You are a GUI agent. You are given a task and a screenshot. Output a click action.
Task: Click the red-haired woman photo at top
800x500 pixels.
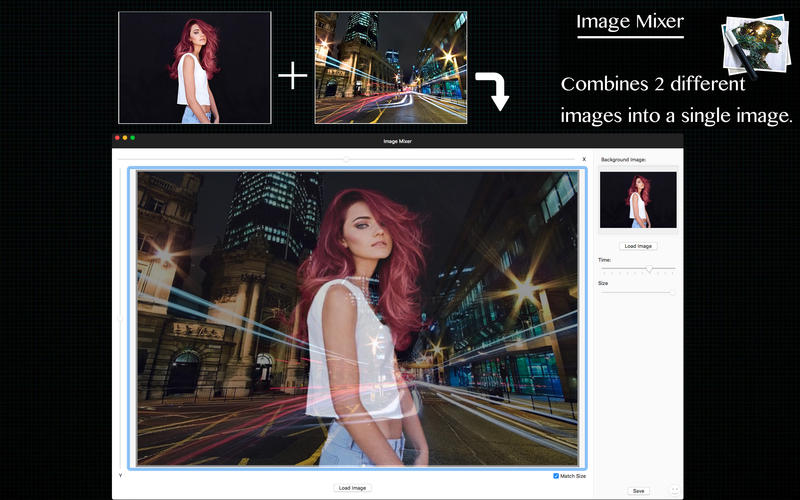click(195, 67)
